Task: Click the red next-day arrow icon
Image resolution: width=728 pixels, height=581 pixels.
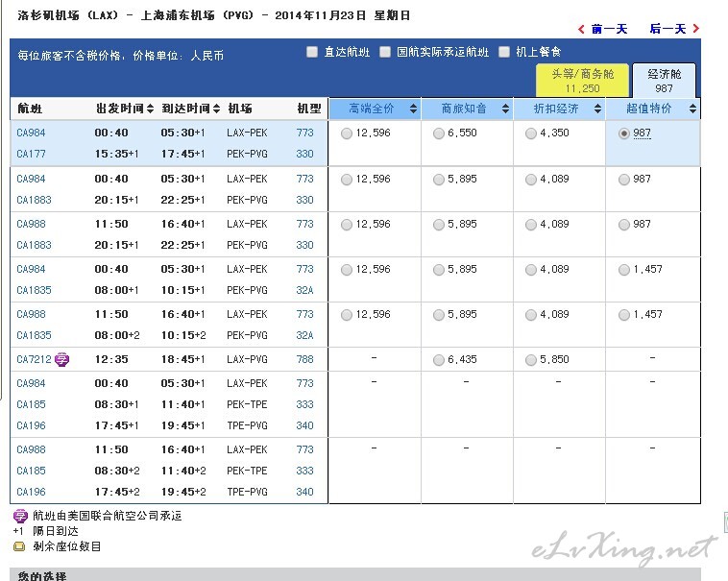Action: point(693,30)
